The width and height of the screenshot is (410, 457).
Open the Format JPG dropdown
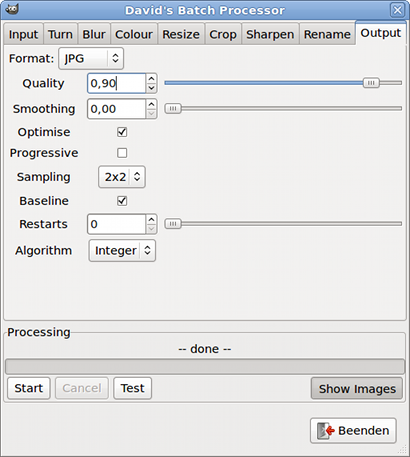point(91,58)
